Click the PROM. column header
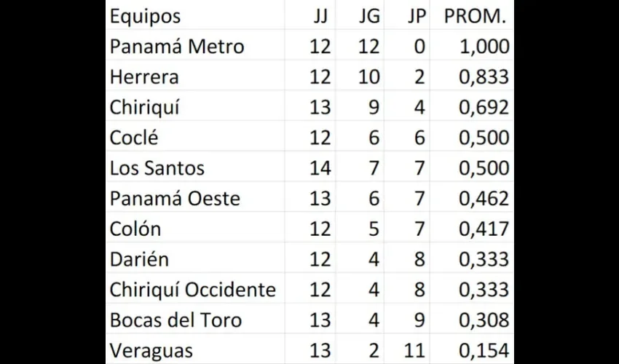Image resolution: width=619 pixels, height=364 pixels. tap(472, 16)
